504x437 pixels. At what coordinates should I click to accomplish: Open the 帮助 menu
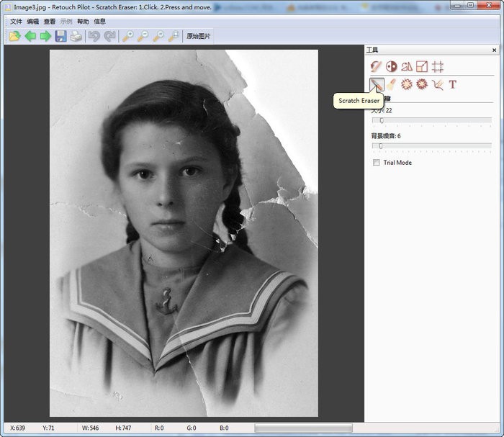(x=83, y=22)
